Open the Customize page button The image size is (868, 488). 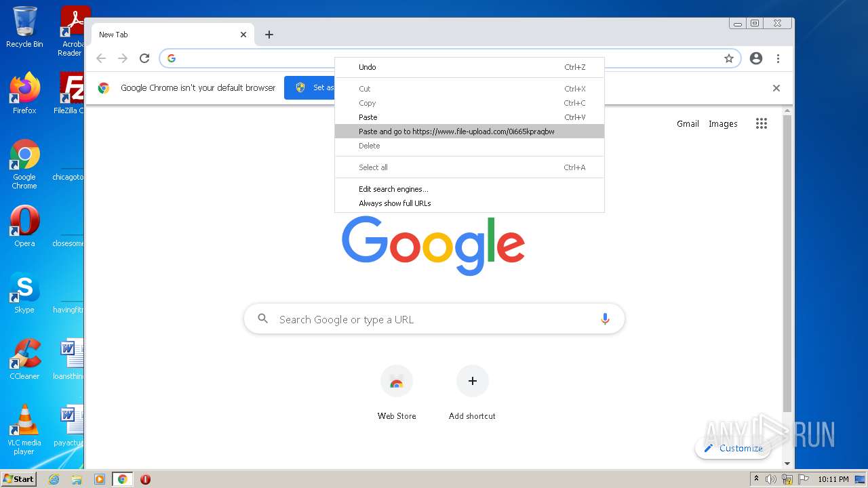[x=733, y=448]
